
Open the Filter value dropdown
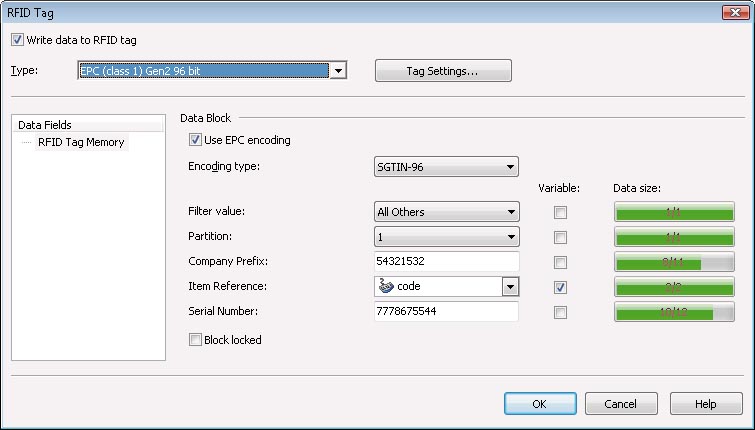[x=510, y=212]
